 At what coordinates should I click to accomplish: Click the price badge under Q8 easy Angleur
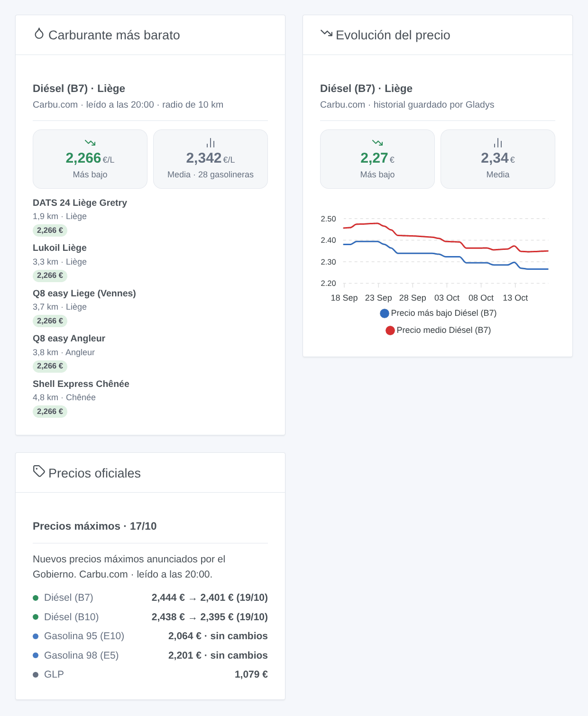[x=50, y=366]
